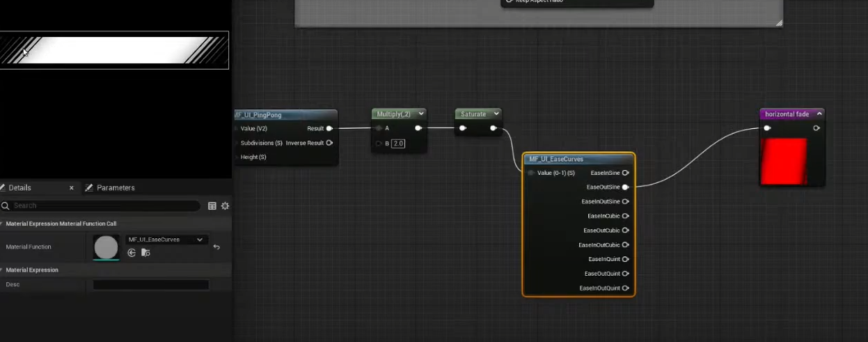Viewport: 868px width, 342px height.
Task: Click the Height (S) input label
Action: (253, 157)
